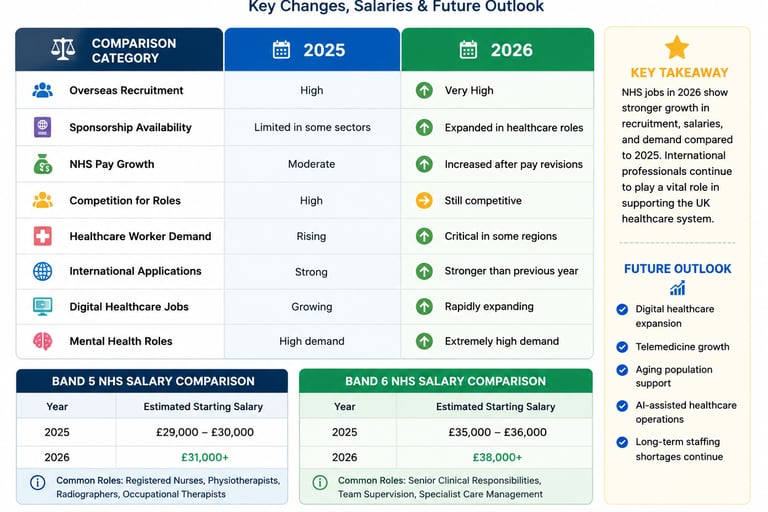This screenshot has height=512, width=768.
Task: Click the up arrow next to Stronger than previous year
Action: (x=424, y=271)
